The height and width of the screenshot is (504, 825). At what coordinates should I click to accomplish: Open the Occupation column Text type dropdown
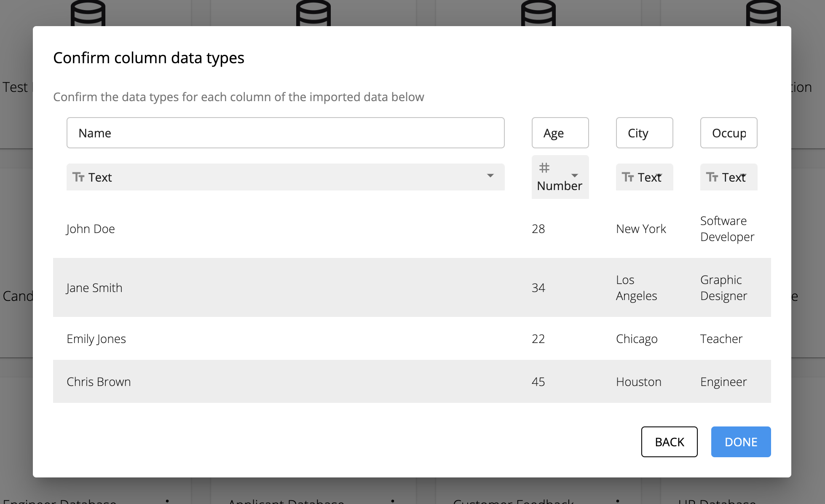(x=729, y=177)
